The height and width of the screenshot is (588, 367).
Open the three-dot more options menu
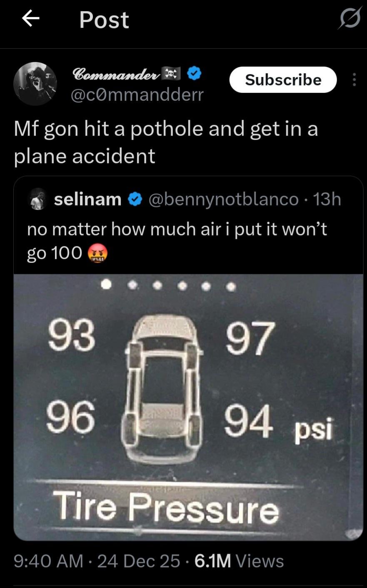[354, 80]
